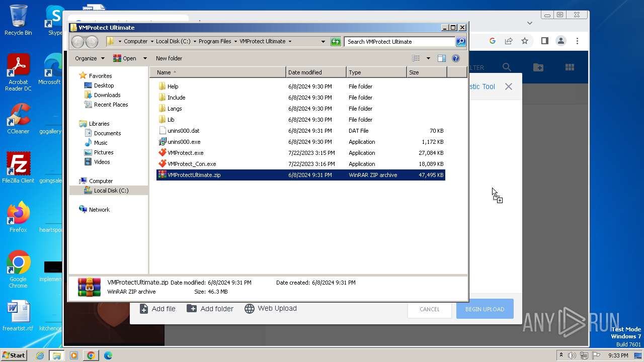
Task: Click the search icon in the blue web page header
Action: 507,67
